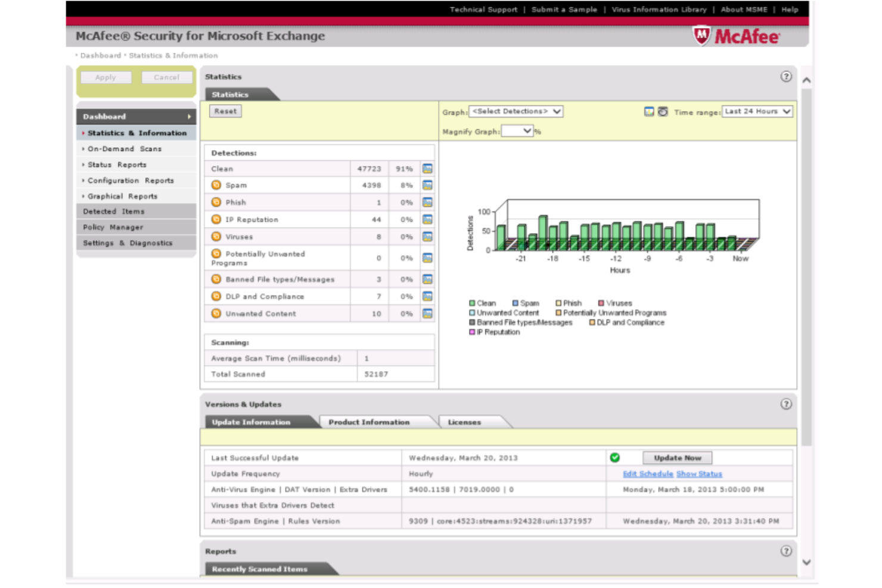882x588 pixels.
Task: Open help for the Statistics section
Action: [x=786, y=76]
